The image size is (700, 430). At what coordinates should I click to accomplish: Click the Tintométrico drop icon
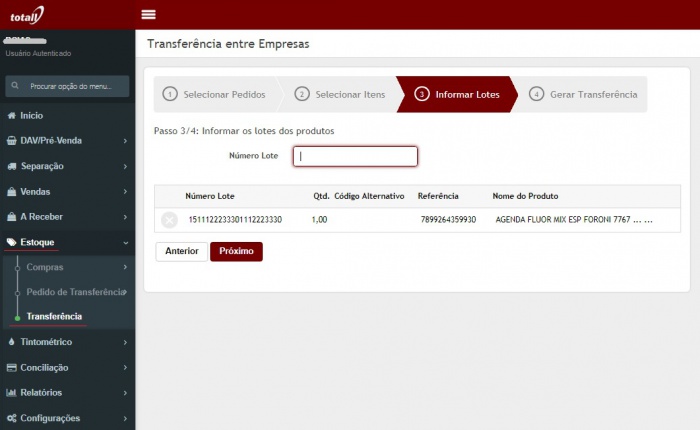(x=12, y=342)
